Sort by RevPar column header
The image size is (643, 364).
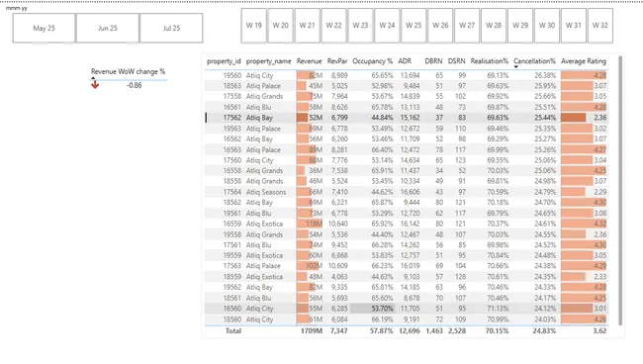point(337,61)
